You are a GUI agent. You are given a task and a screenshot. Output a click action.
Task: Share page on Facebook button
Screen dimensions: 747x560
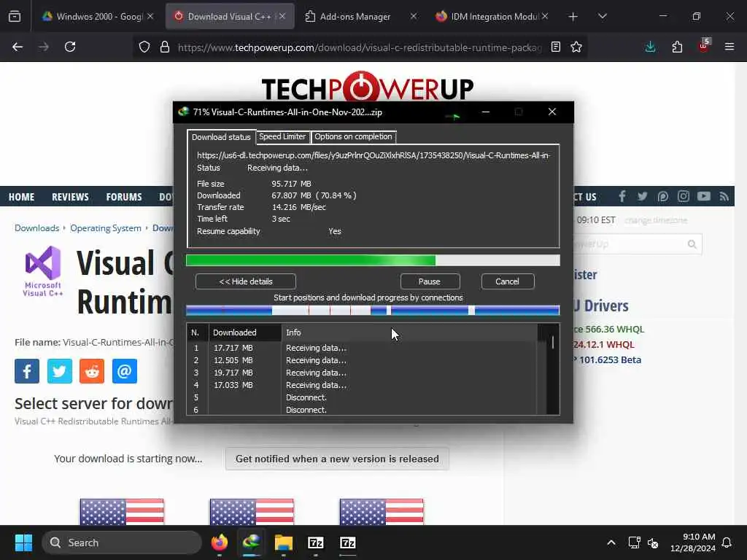point(27,371)
